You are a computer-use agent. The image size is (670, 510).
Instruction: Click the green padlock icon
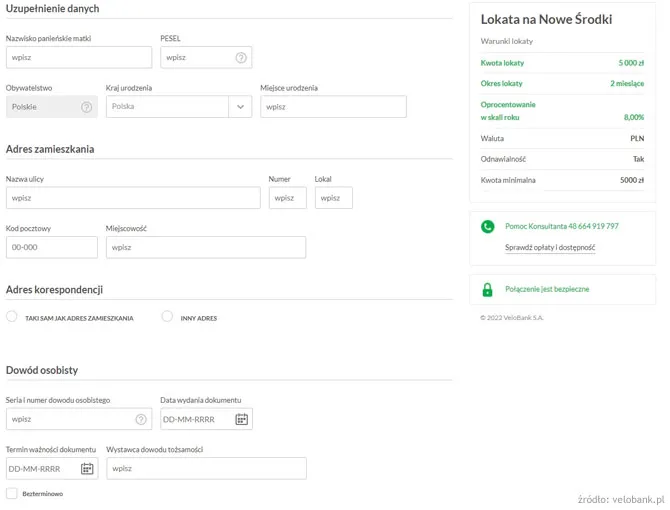(487, 290)
